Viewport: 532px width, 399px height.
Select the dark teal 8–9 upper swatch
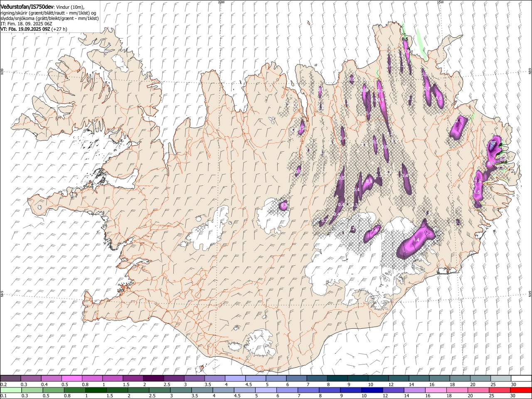point(337,379)
